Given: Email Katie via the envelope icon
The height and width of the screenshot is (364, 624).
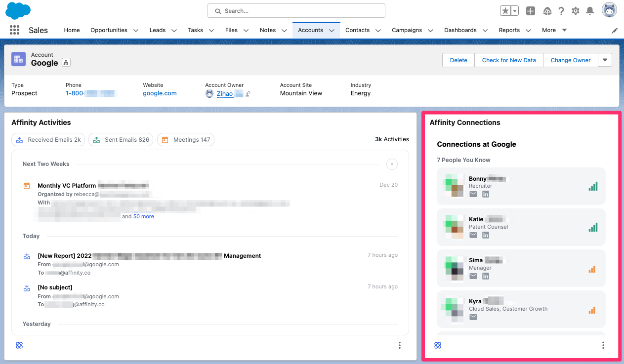Looking at the screenshot, I should 473,235.
